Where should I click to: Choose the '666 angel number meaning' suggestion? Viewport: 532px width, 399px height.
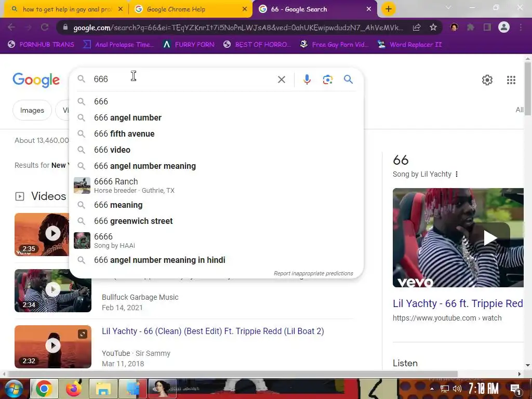point(216,166)
